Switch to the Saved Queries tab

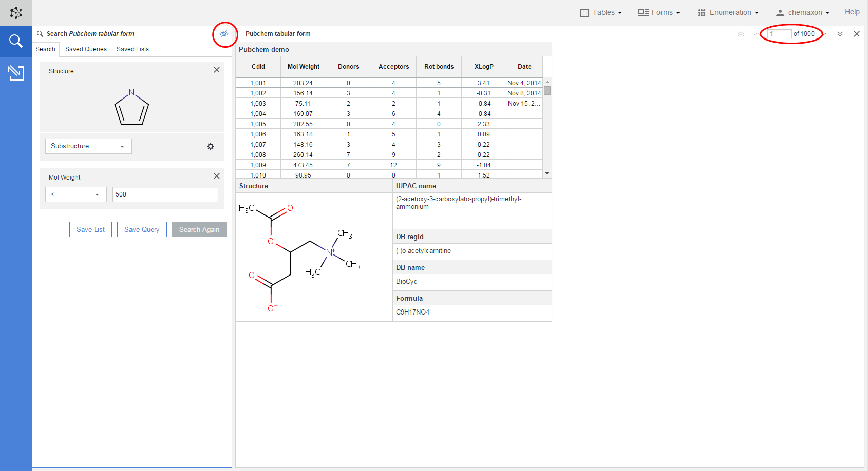tap(86, 49)
